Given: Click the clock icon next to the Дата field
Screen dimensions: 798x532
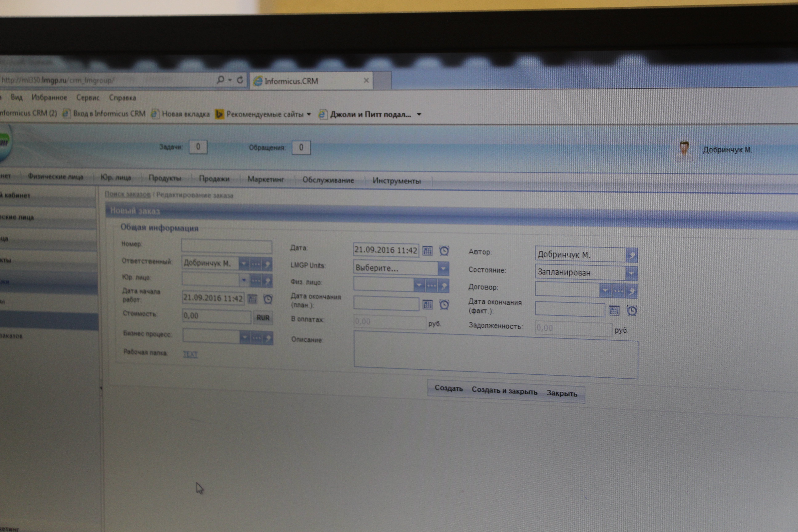Looking at the screenshot, I should click(444, 251).
